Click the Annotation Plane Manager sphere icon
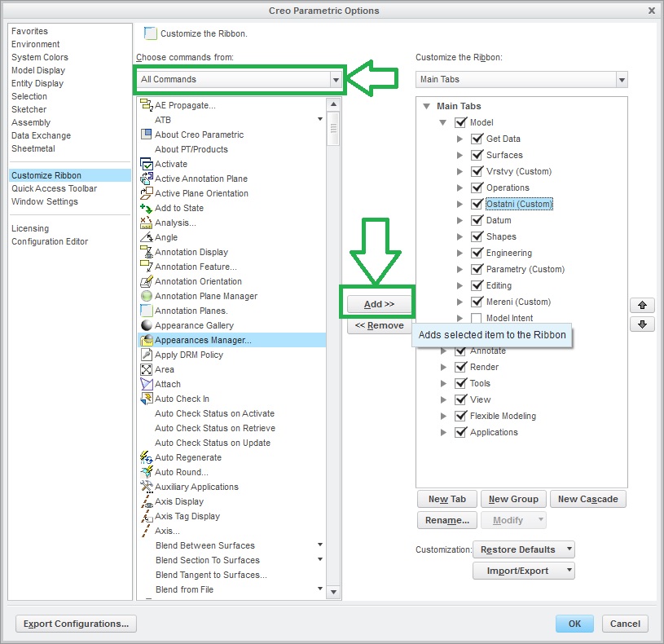Viewport: 664px width, 644px height. (146, 296)
